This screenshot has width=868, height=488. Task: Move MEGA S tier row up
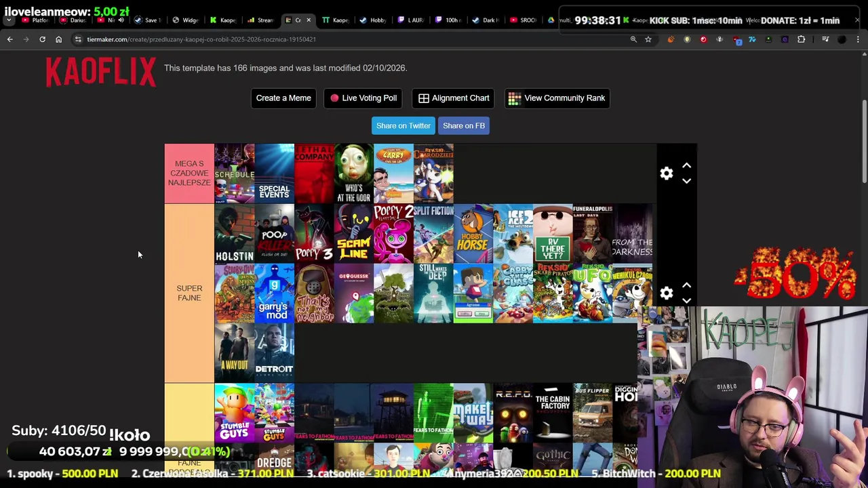pos(686,165)
